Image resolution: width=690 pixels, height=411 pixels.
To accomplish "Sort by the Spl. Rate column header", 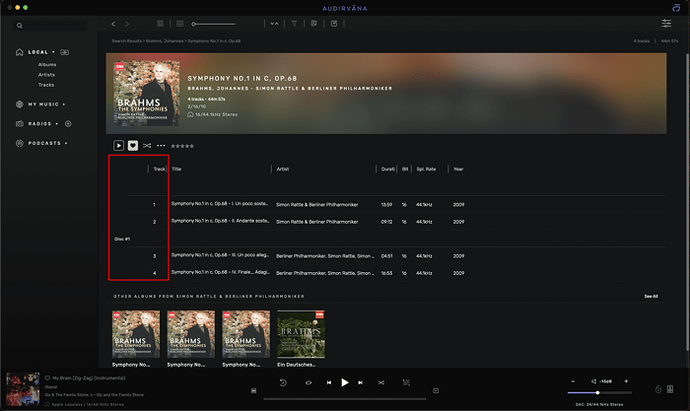I will click(x=426, y=169).
